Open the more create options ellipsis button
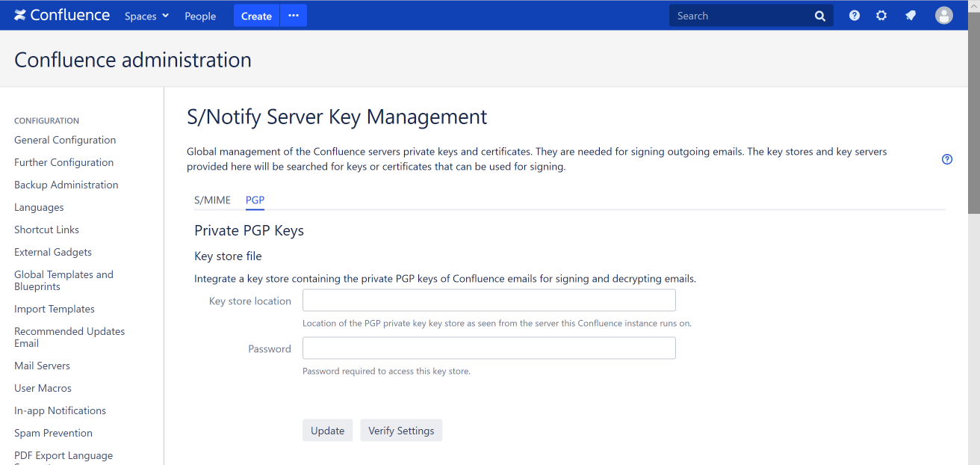Screen dimensions: 980x465 [x=294, y=16]
